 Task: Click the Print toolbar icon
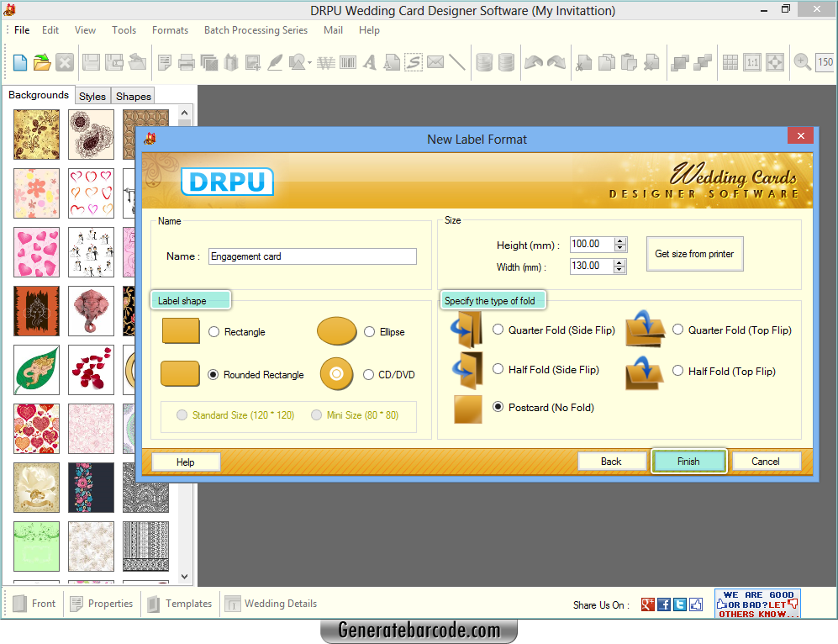[x=186, y=62]
